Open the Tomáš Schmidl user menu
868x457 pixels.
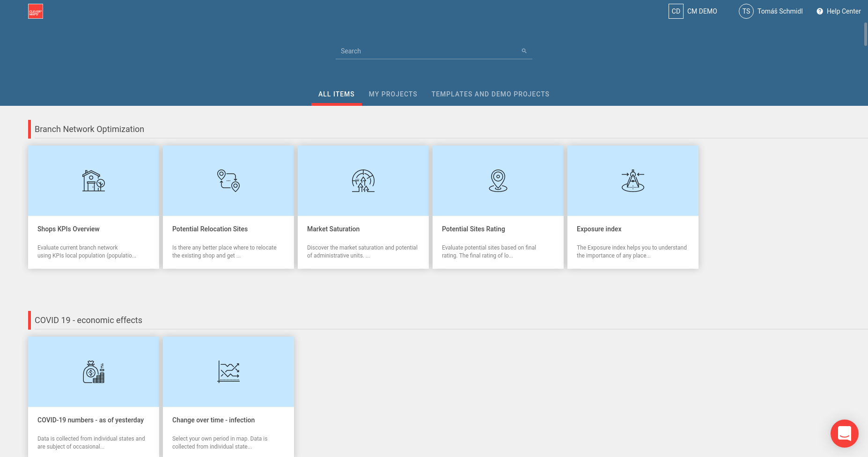click(771, 11)
